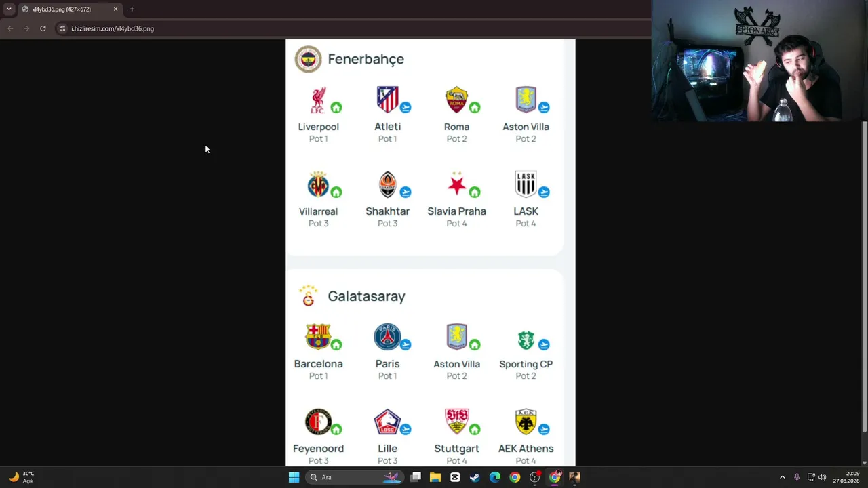Click the Barcelona club crest
This screenshot has height=488, width=868.
point(318,337)
